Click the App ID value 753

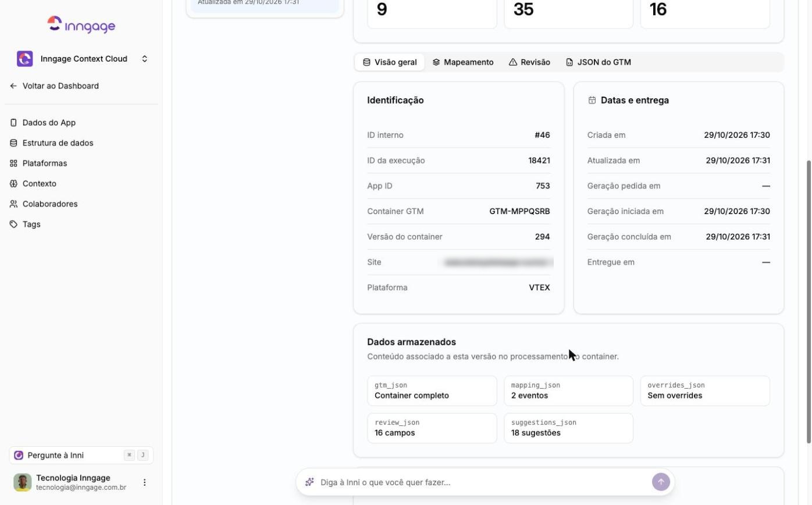pyautogui.click(x=543, y=186)
